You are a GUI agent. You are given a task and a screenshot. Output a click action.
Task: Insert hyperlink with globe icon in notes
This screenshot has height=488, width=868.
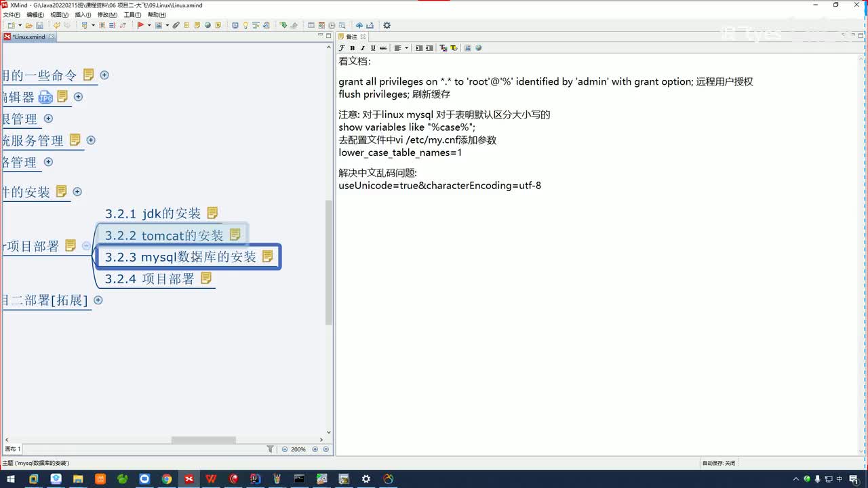click(478, 48)
